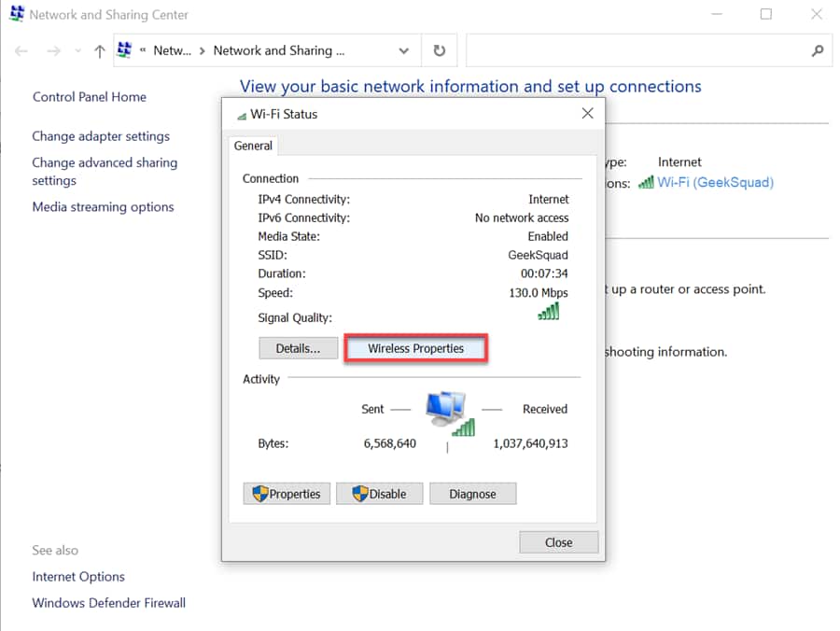Click the Wi-Fi signal quality bars icon
Viewport: 840px width, 631px height.
pyautogui.click(x=549, y=311)
